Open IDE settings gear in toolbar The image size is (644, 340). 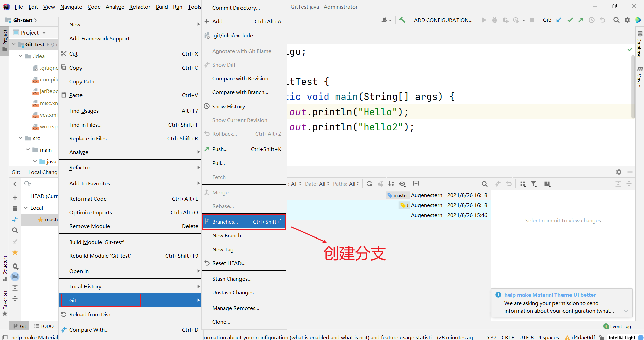click(x=627, y=20)
